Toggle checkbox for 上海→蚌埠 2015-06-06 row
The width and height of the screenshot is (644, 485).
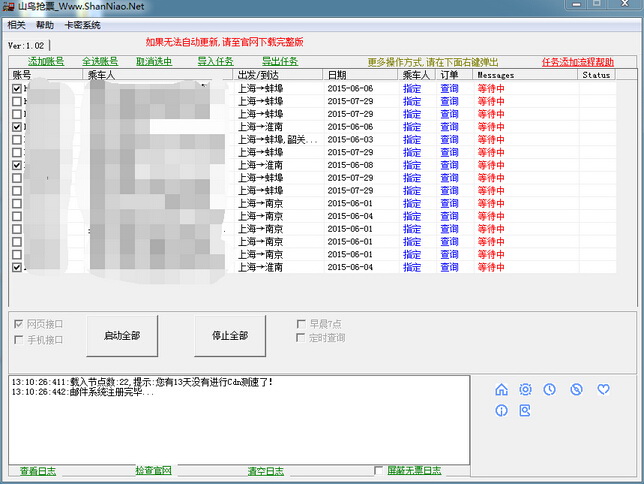click(17, 88)
